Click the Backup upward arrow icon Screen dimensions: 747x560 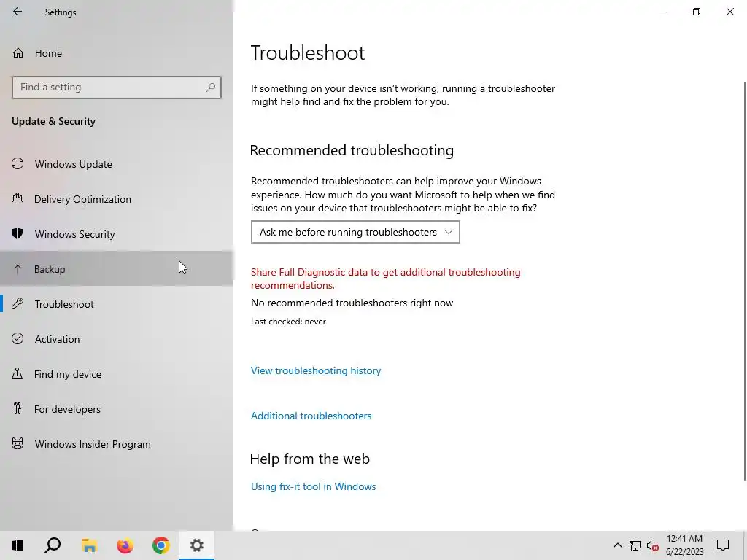(x=18, y=269)
